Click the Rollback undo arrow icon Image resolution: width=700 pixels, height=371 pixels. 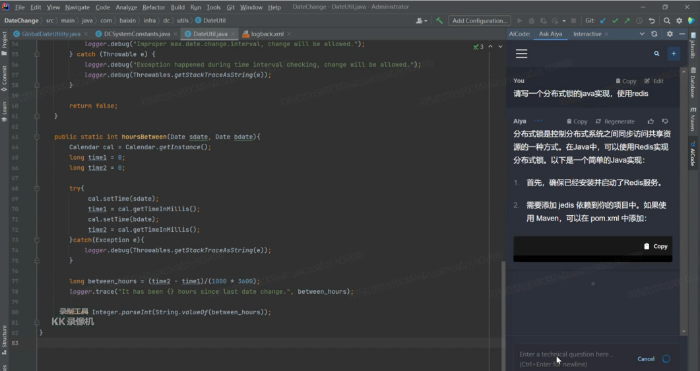click(651, 21)
